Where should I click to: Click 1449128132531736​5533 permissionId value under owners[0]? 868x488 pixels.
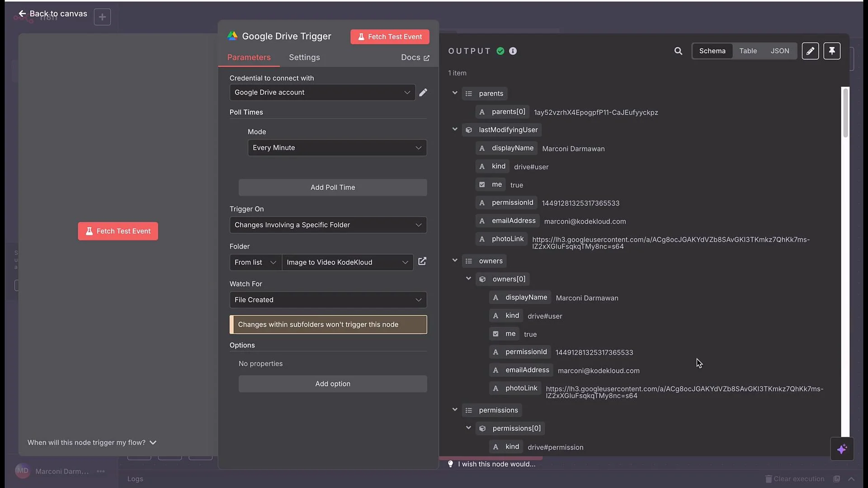pyautogui.click(x=594, y=352)
